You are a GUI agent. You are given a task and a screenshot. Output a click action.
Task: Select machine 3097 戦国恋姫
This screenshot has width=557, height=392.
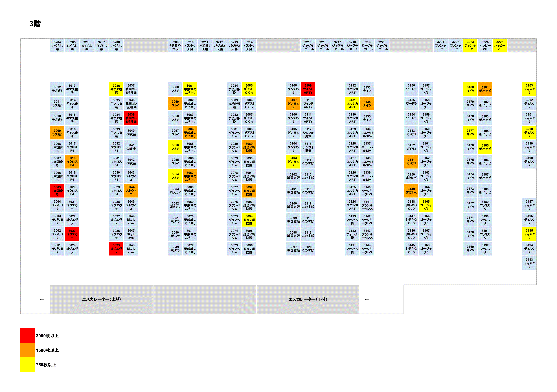pos(293,249)
